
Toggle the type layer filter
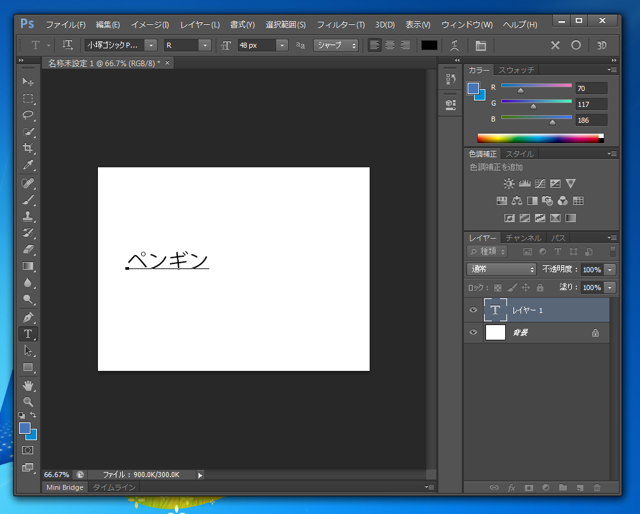[x=558, y=251]
